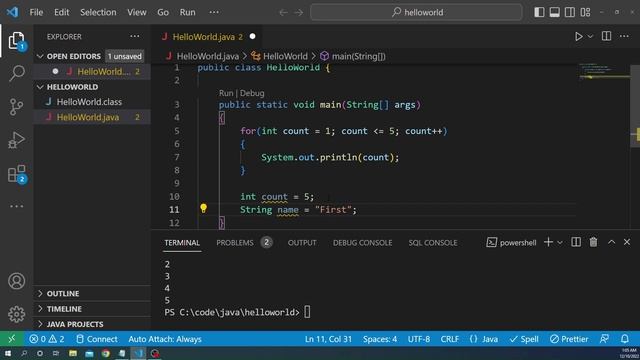Click the Run code lens link
This screenshot has height=360, width=640.
(x=226, y=93)
